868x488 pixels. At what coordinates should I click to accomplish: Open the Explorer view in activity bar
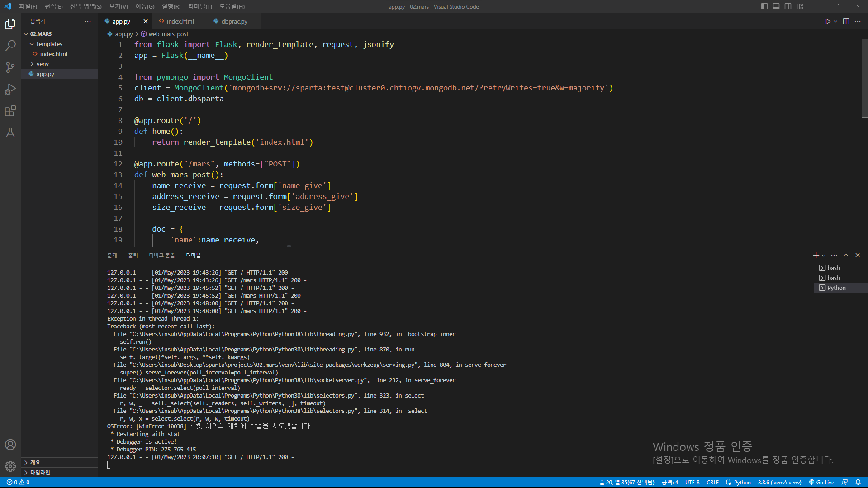tap(10, 24)
